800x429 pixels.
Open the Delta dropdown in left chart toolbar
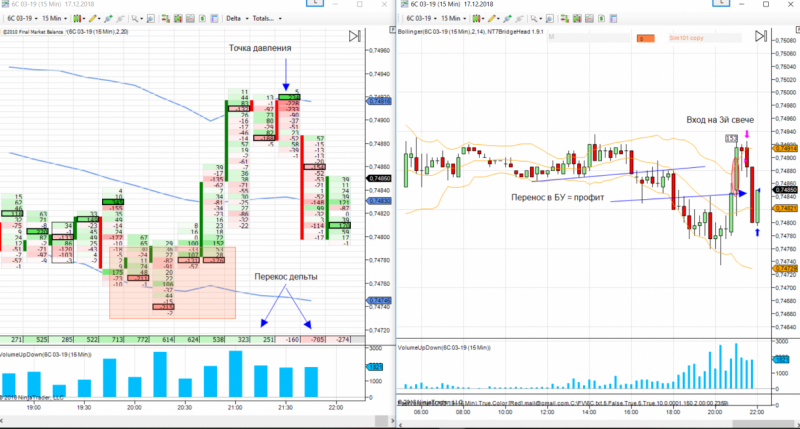237,18
